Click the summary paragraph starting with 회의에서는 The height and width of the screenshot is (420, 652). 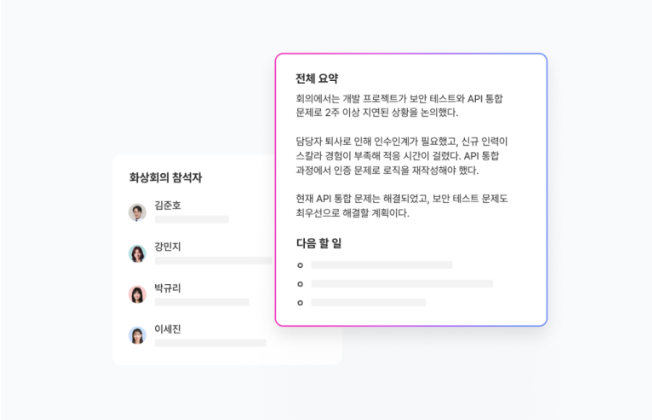(399, 106)
